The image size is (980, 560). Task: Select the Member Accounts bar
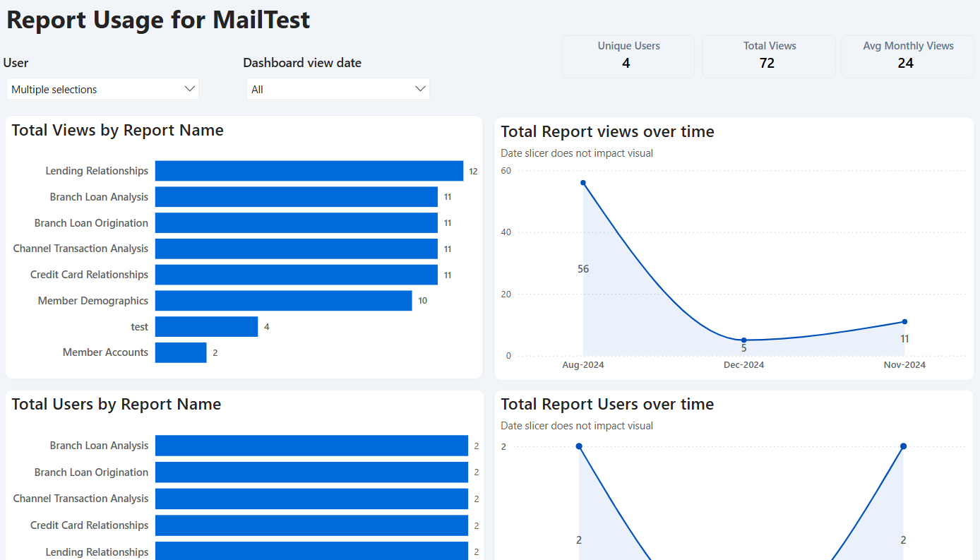181,352
